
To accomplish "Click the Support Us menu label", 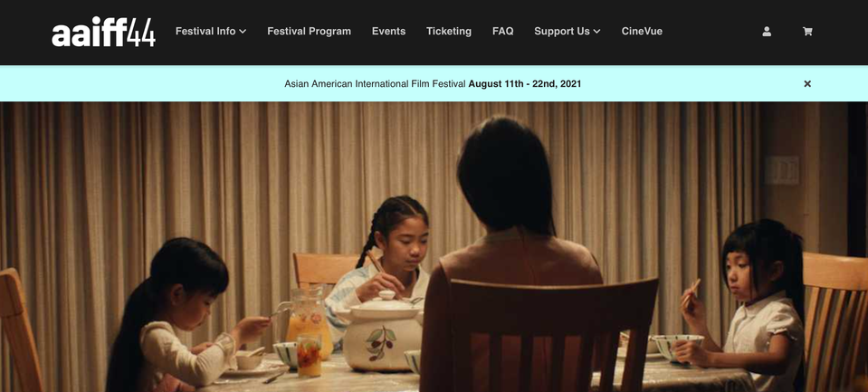I will (562, 32).
